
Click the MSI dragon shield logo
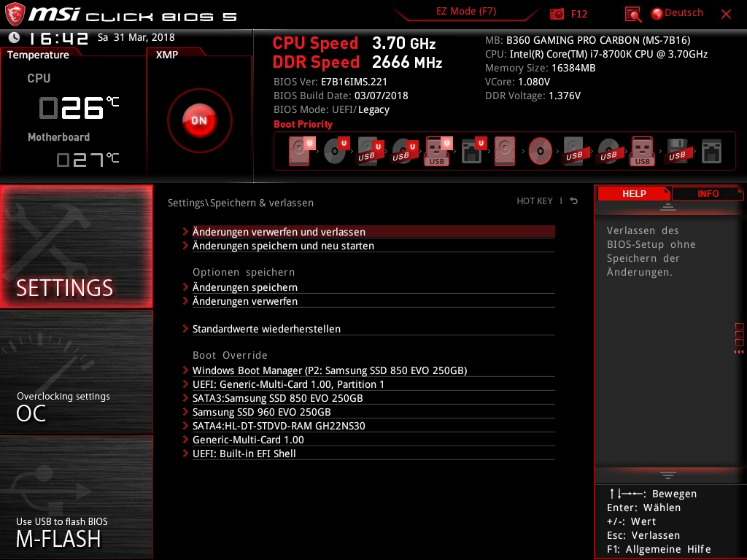[x=15, y=15]
